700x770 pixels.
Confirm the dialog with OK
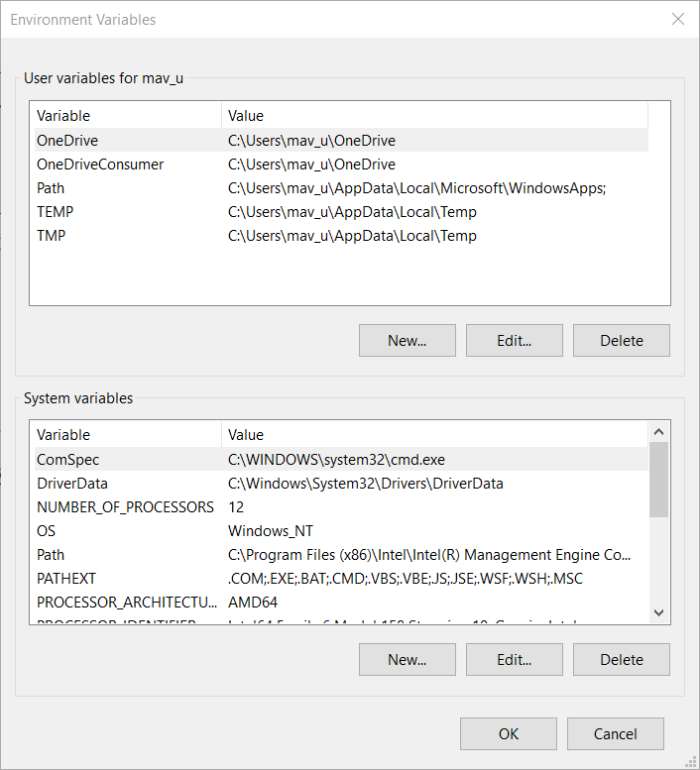(x=508, y=733)
